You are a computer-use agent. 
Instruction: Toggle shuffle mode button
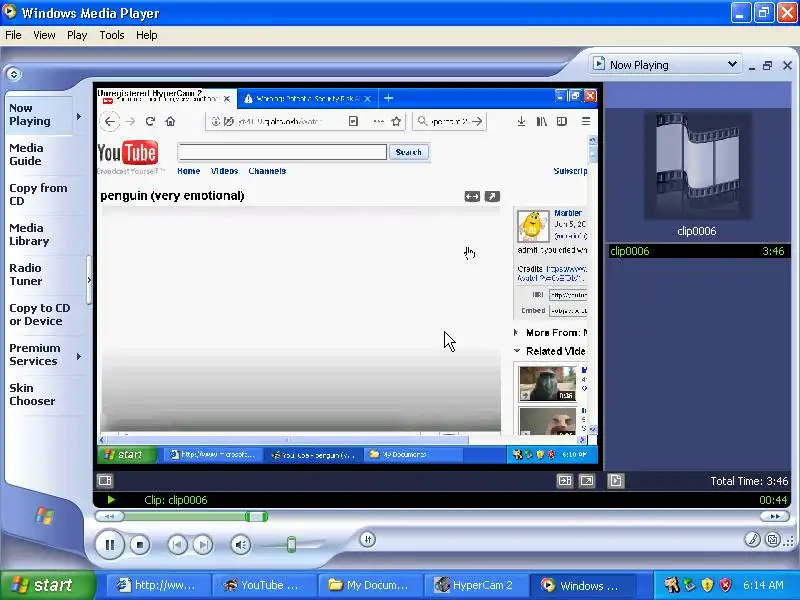[368, 539]
